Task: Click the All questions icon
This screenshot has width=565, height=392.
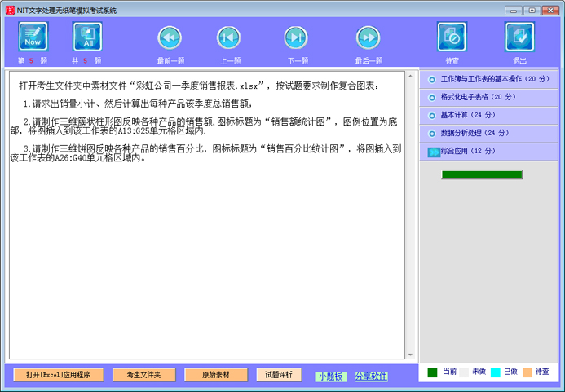Action: pyautogui.click(x=87, y=37)
